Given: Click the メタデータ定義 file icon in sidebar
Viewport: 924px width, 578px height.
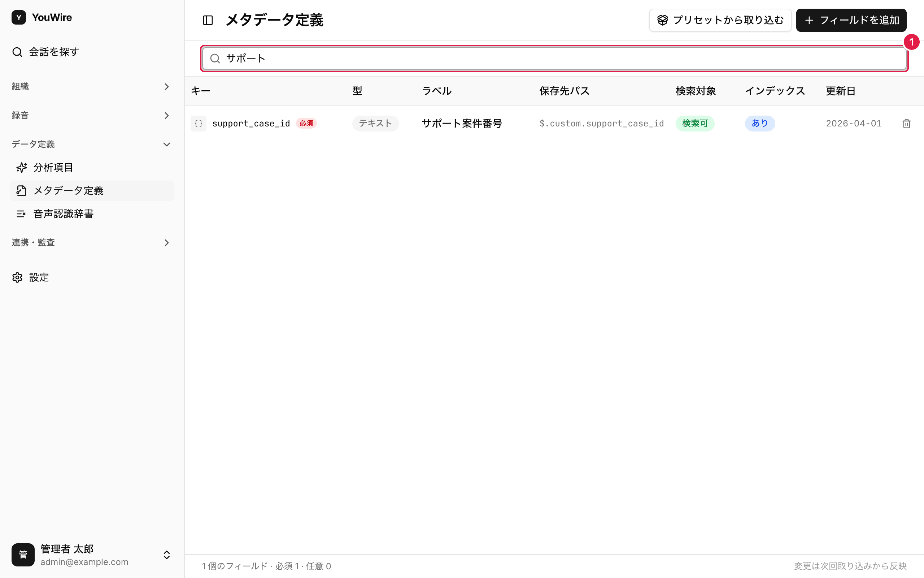Looking at the screenshot, I should pos(21,191).
